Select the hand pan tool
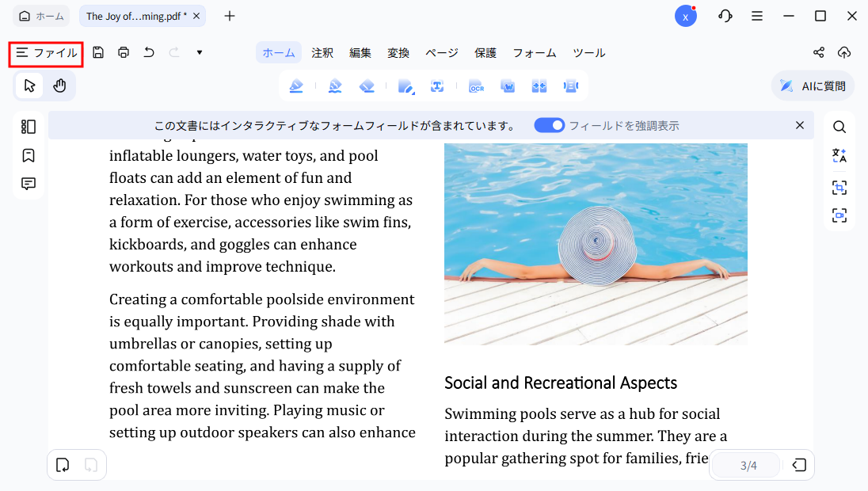Viewport: 868px width, 491px height. pyautogui.click(x=59, y=86)
